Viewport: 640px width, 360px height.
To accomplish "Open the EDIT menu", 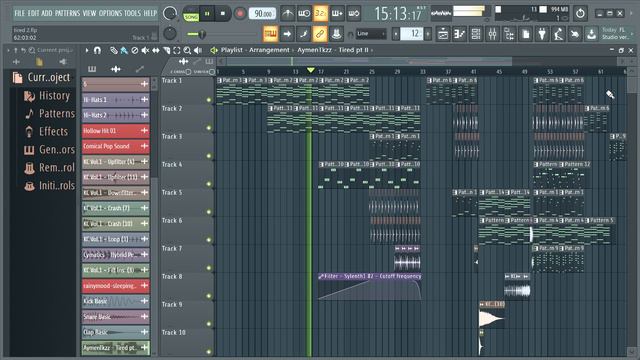I will (34, 13).
